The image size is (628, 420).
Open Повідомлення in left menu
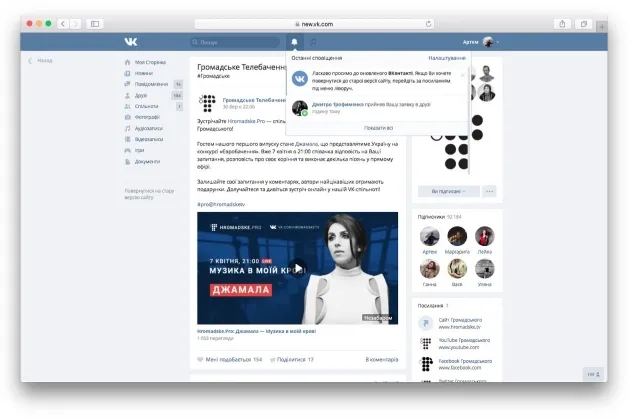(151, 84)
